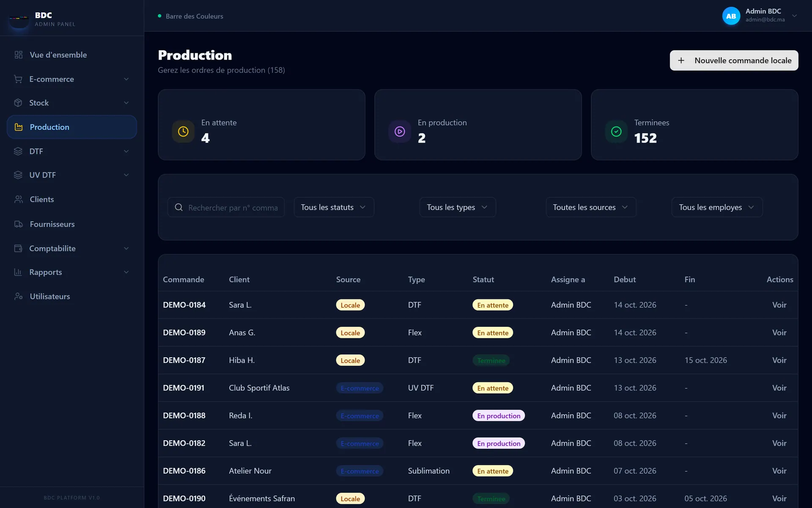Click the Rapports chart icon

click(18, 272)
